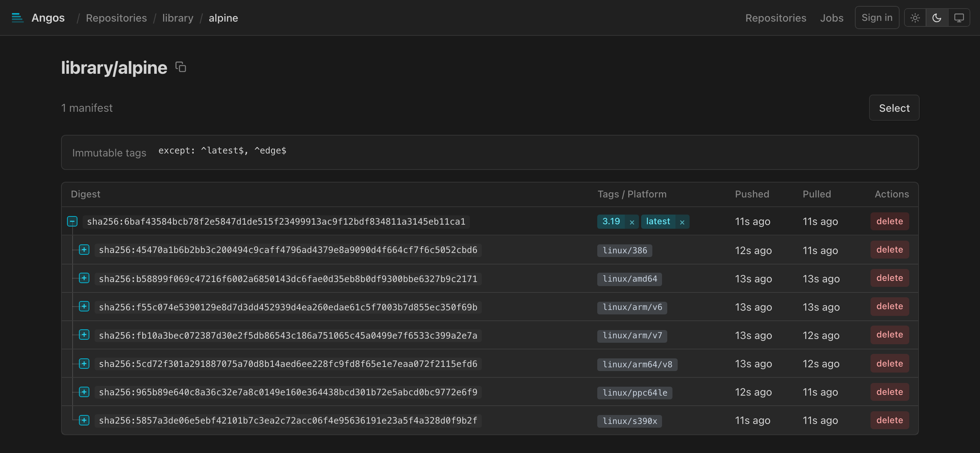This screenshot has width=980, height=453.
Task: Expand the linux/ppc64le manifest row
Action: pos(84,392)
